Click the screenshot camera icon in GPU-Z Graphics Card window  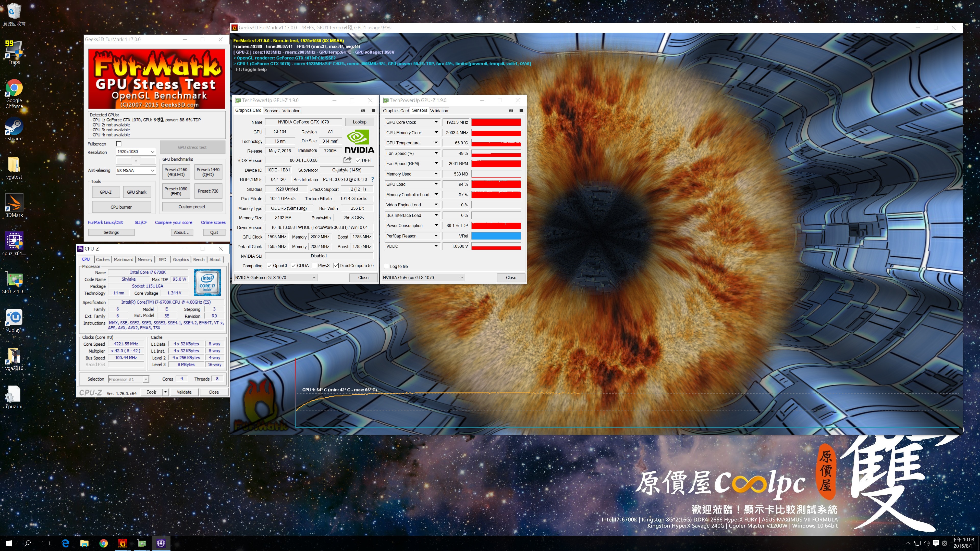[363, 111]
